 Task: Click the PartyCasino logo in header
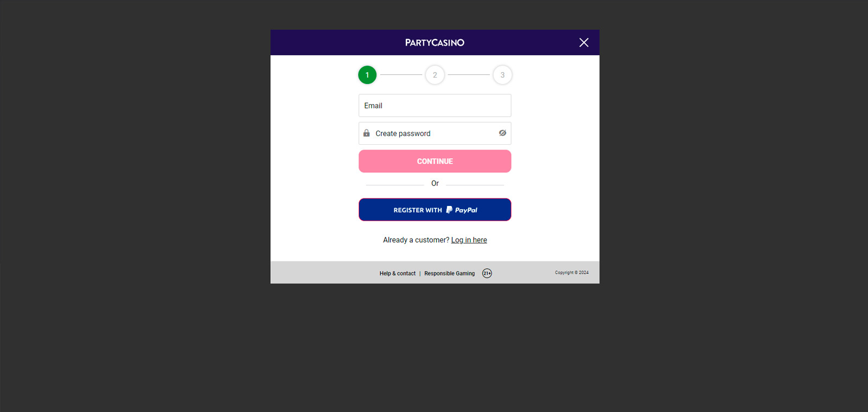pyautogui.click(x=435, y=42)
